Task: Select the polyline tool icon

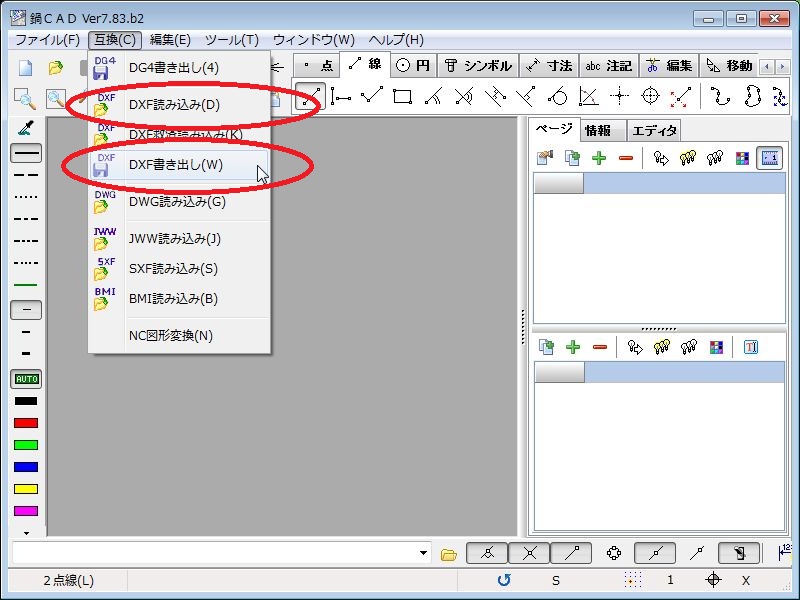Action: (x=371, y=95)
